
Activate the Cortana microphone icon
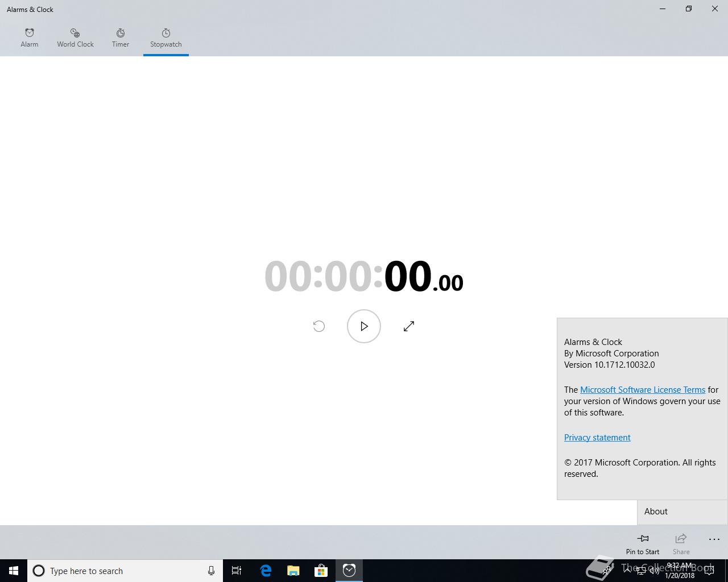coord(211,571)
